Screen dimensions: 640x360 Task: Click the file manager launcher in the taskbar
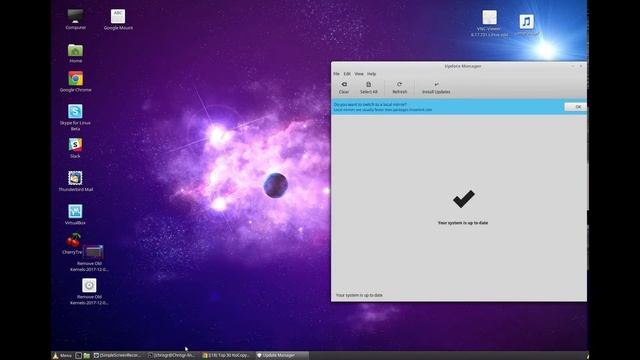tap(87, 356)
